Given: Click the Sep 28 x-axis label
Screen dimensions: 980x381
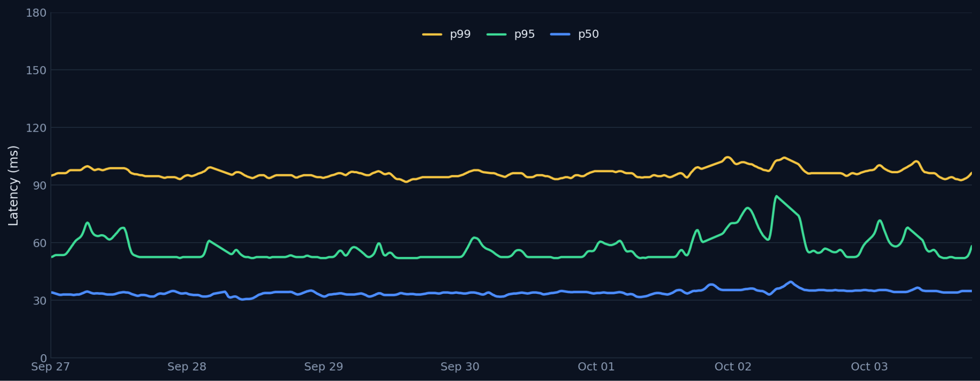Looking at the screenshot, I should point(187,367).
